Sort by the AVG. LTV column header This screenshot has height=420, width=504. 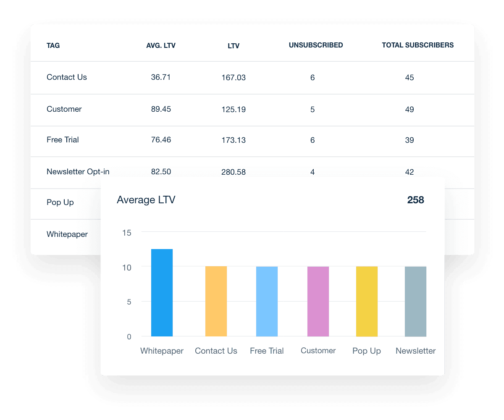click(x=161, y=45)
